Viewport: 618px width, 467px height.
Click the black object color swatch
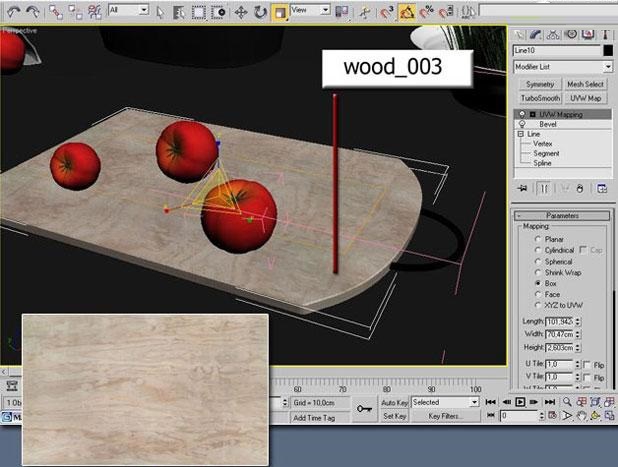click(x=608, y=50)
